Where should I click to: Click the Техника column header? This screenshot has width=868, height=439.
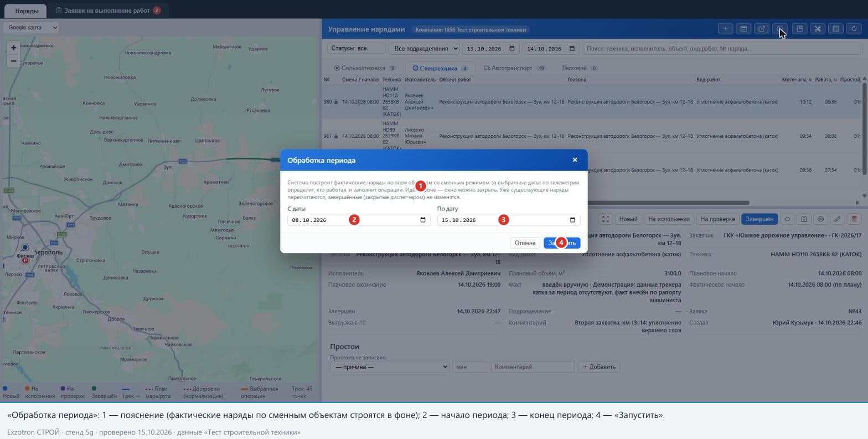(391, 80)
